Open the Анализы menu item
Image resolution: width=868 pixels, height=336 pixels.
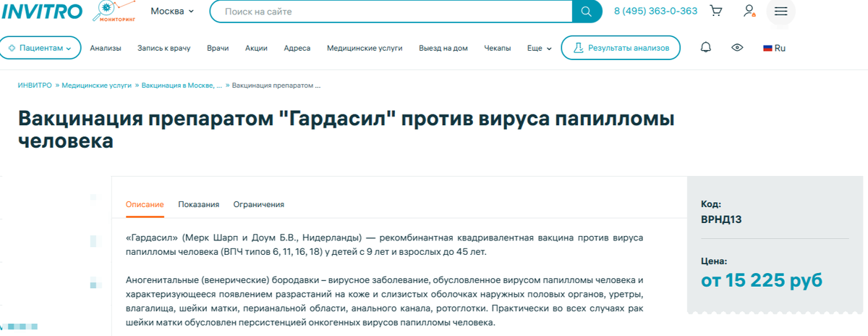(106, 49)
